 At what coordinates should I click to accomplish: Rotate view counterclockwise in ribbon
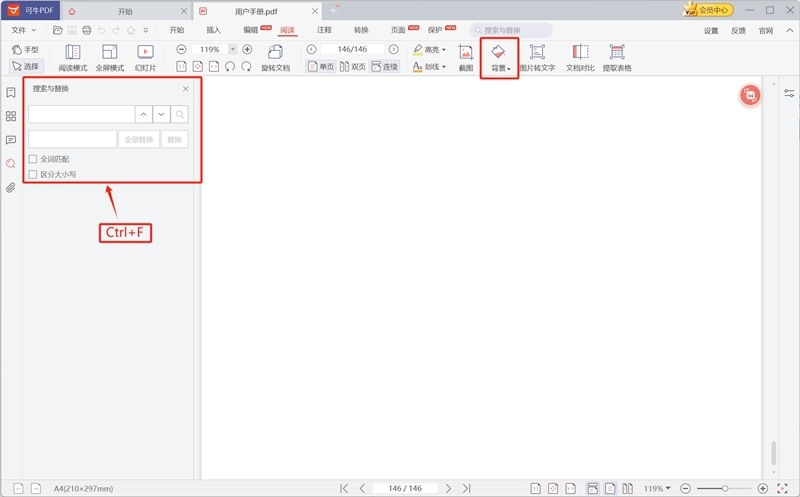tap(230, 66)
